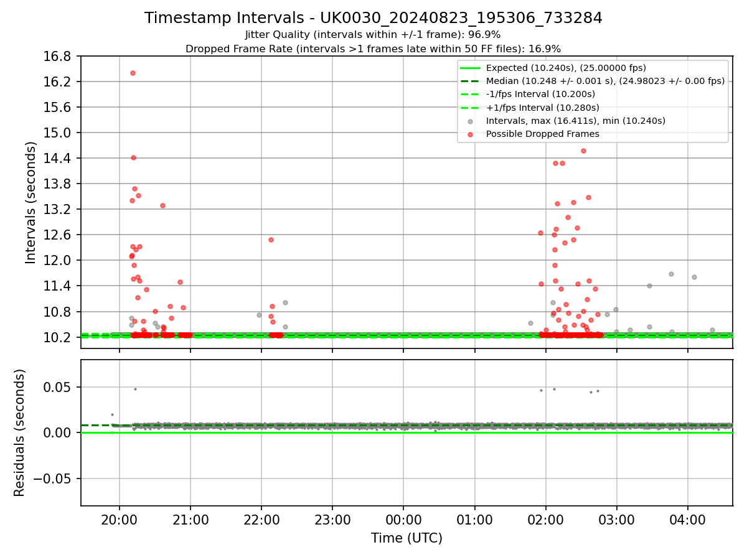Screen dimensions: 747x560
Task: Select the "Jitter Quality" 96.9% subtitle line
Action: click(374, 35)
